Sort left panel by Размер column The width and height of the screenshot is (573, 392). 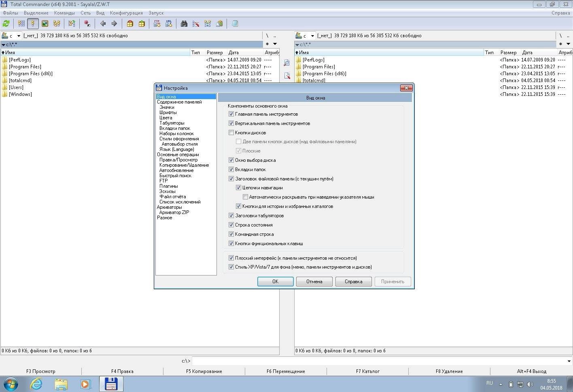coord(214,53)
